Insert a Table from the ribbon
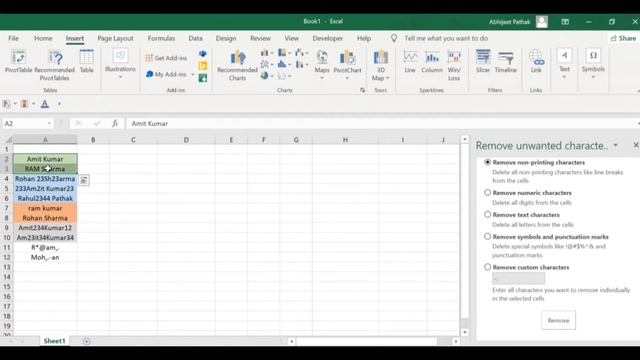Viewport: 640px width, 360px height. [87, 62]
